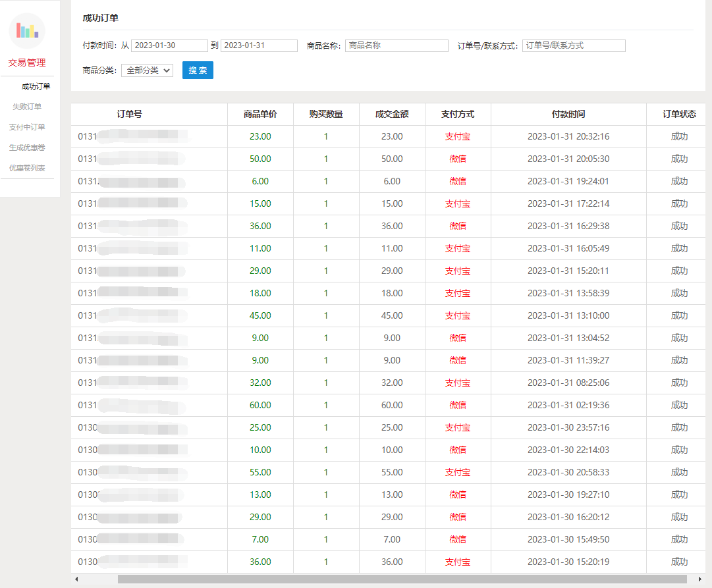The height and width of the screenshot is (588, 712).
Task: Click the 商品单价 column header
Action: pos(260,115)
